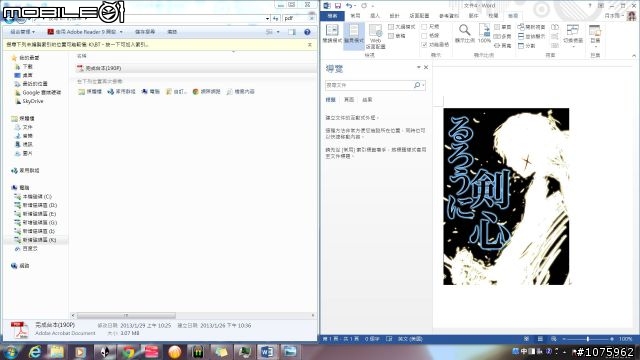Viewport: 640px width, 360px height.
Task: Dismiss the yellow info bar
Action: pyautogui.click(x=310, y=44)
